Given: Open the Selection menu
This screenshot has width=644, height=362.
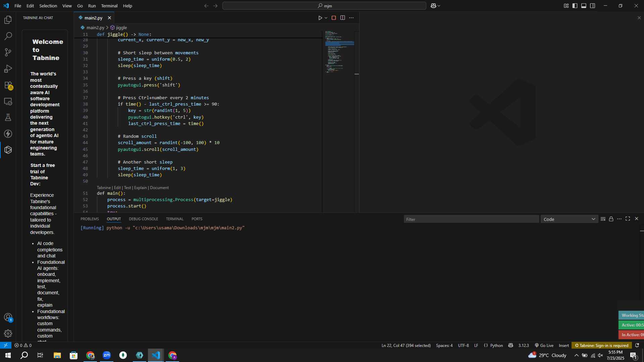Looking at the screenshot, I should (x=48, y=6).
